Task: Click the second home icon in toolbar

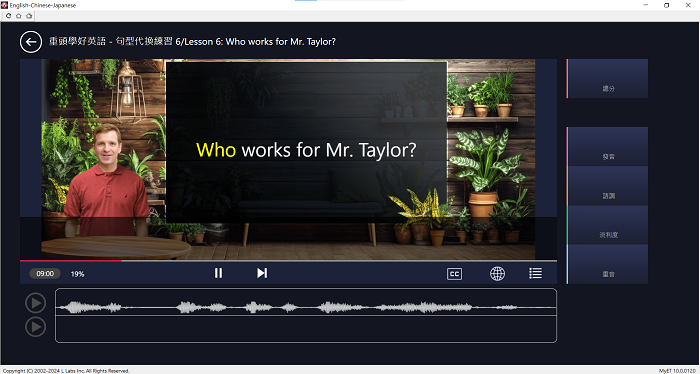Action: pos(29,16)
